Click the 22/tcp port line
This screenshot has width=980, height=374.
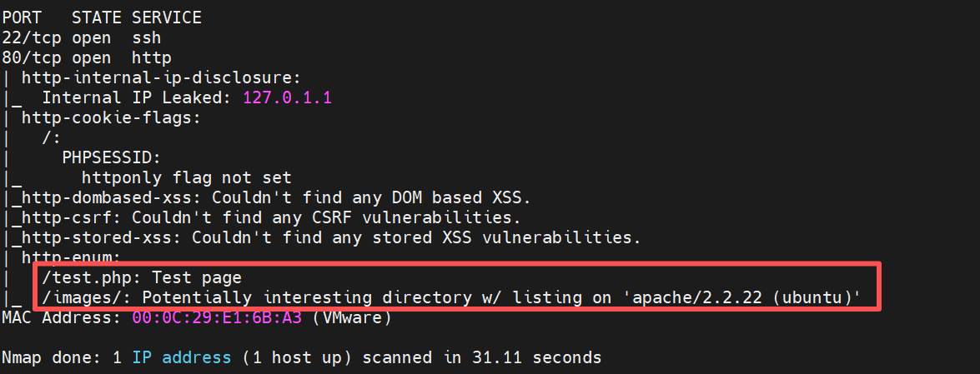click(x=32, y=37)
